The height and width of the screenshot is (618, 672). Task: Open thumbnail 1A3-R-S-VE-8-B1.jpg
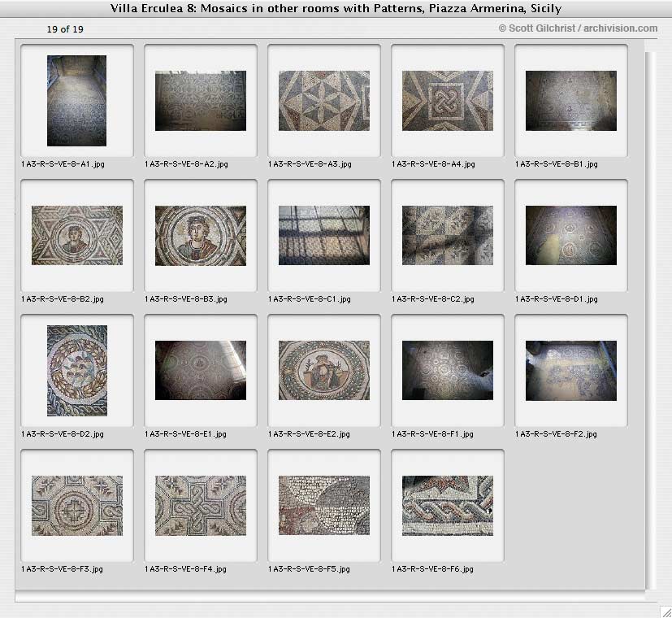tap(571, 101)
